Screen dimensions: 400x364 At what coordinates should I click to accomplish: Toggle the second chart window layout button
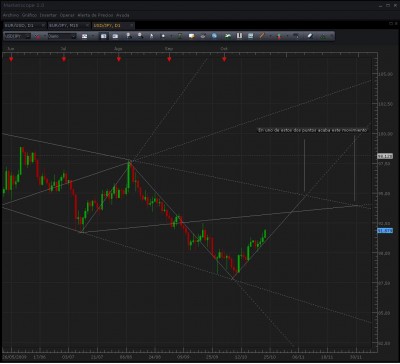coord(115,36)
